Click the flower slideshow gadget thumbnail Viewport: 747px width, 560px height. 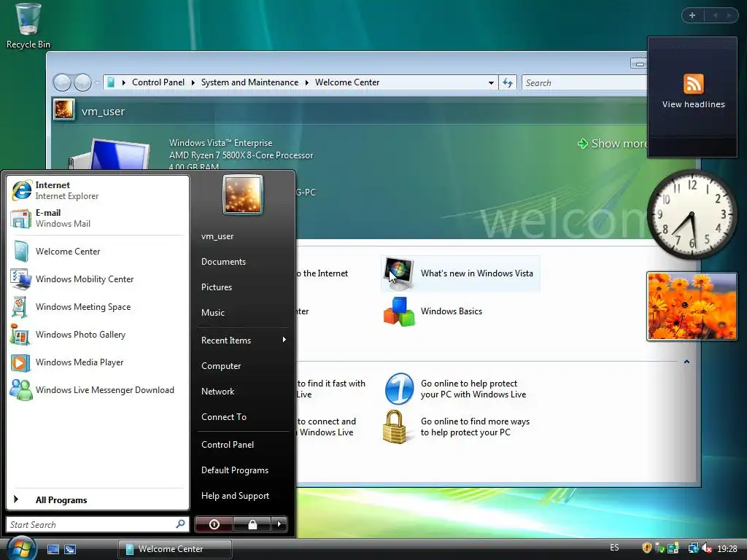click(x=692, y=306)
